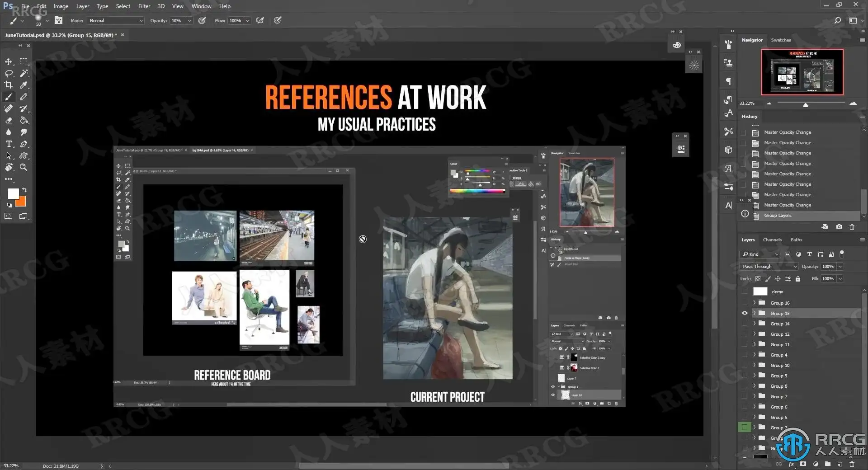The image size is (868, 470).
Task: Switch to the Paths tab
Action: tap(796, 240)
